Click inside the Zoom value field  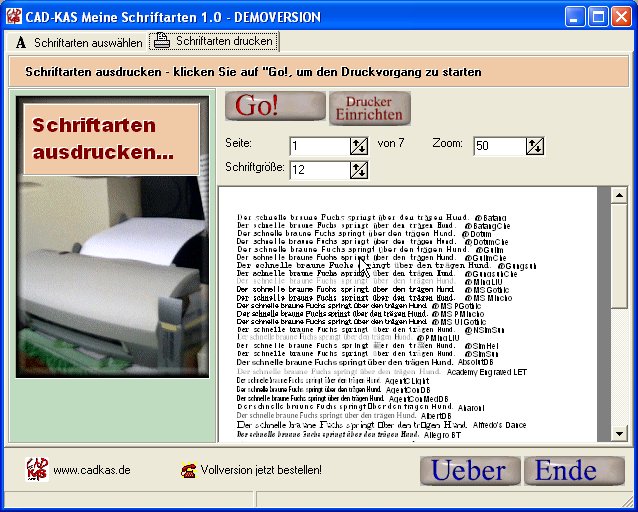pos(498,146)
